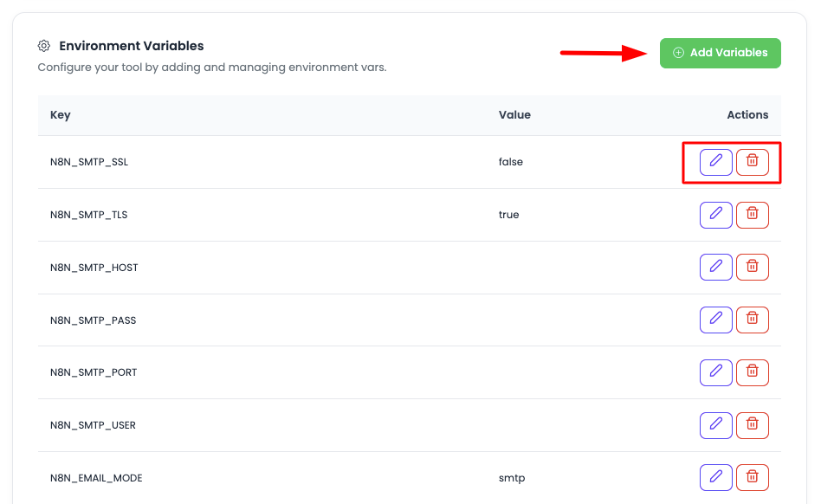Viewport: 821px width, 504px height.
Task: Click the Key column header
Action: click(60, 114)
